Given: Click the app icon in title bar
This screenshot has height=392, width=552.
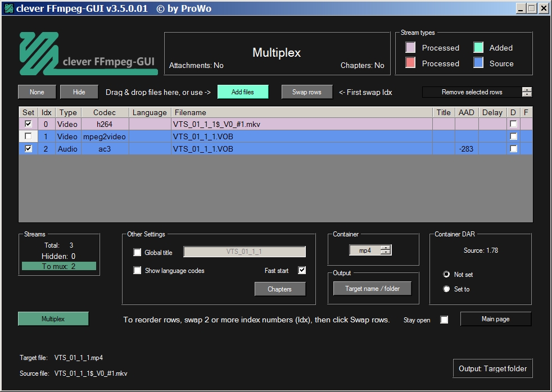Looking at the screenshot, I should pyautogui.click(x=8, y=8).
